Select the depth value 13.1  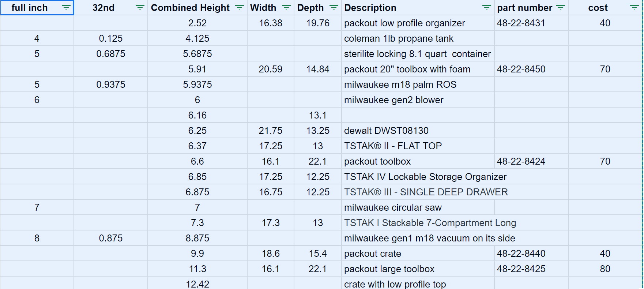[318, 115]
